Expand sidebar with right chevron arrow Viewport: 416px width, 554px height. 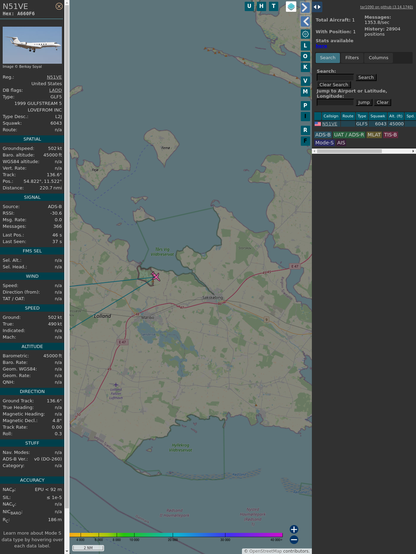305,7
